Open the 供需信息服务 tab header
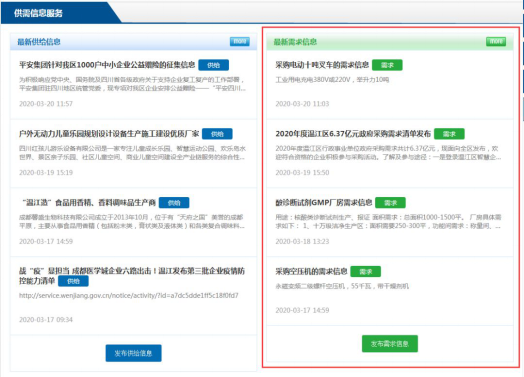 coord(38,13)
